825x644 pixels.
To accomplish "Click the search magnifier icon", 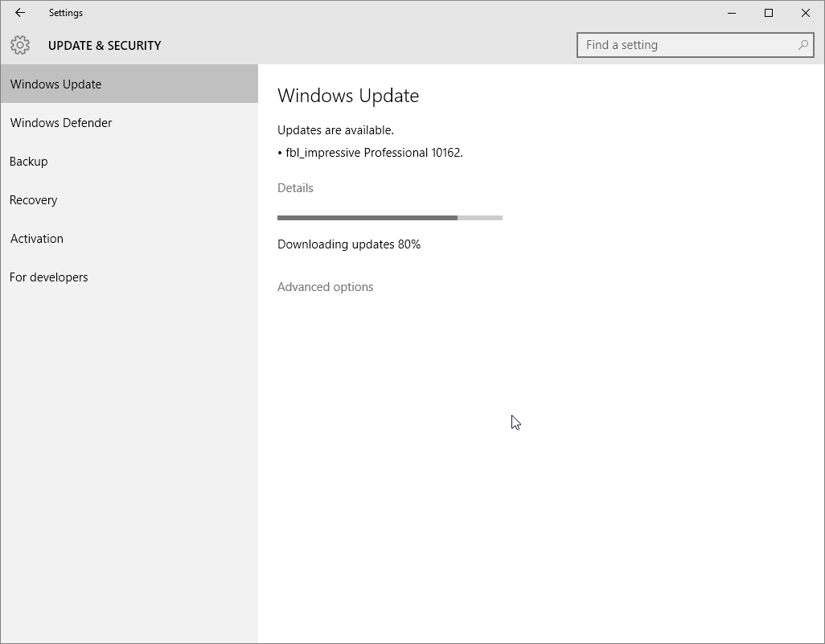I will tap(803, 45).
